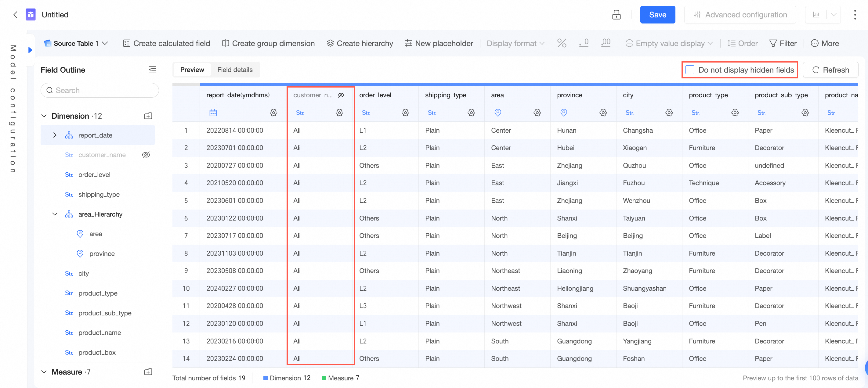The height and width of the screenshot is (388, 868).
Task: Toggle hidden eye in customer_n... column header
Action: click(x=341, y=95)
